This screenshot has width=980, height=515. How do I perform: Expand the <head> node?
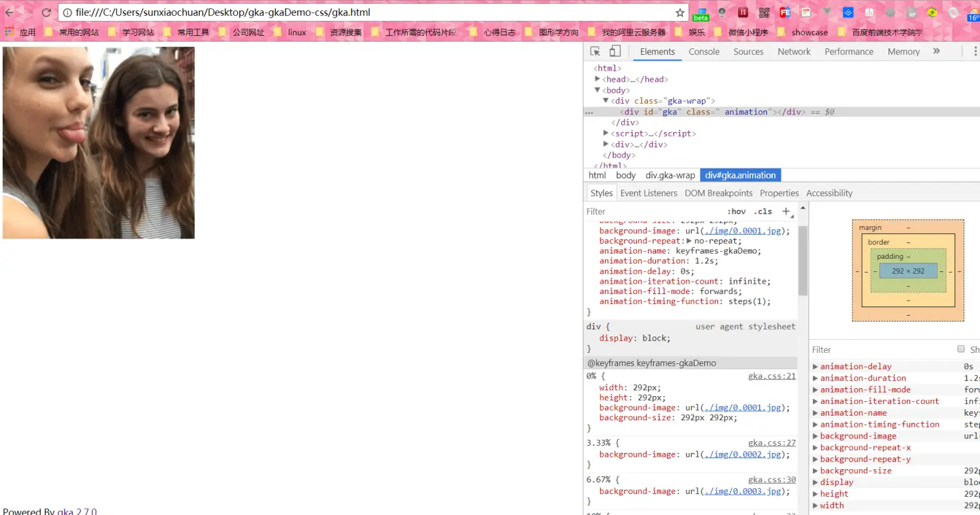pos(597,79)
